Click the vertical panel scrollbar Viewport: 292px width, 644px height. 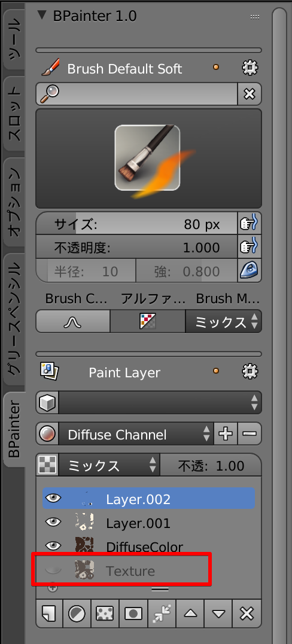279,325
